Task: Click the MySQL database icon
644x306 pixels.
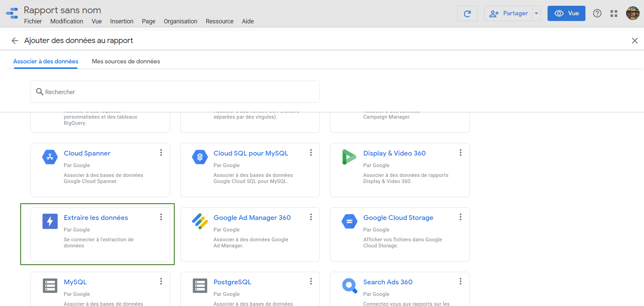Action: (50, 286)
